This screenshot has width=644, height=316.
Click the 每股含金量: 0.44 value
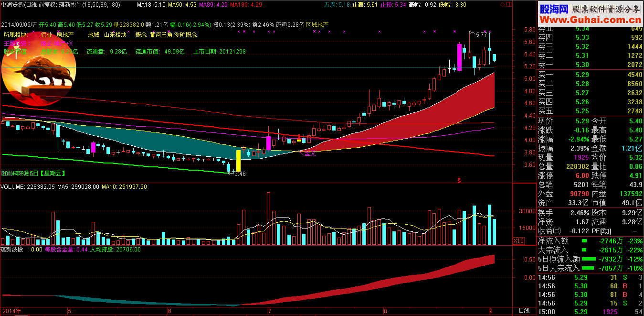click(x=66, y=249)
